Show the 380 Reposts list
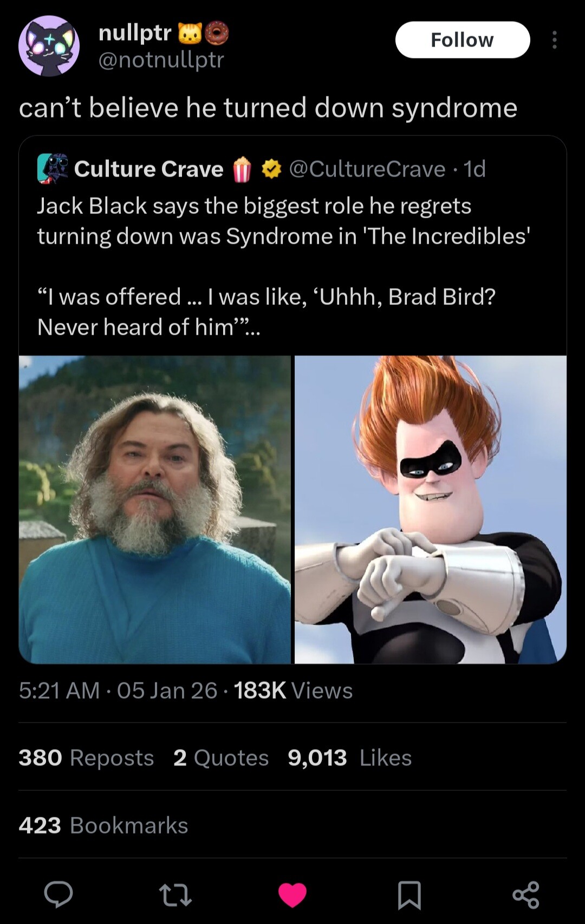This screenshot has height=924, width=585. point(86,758)
